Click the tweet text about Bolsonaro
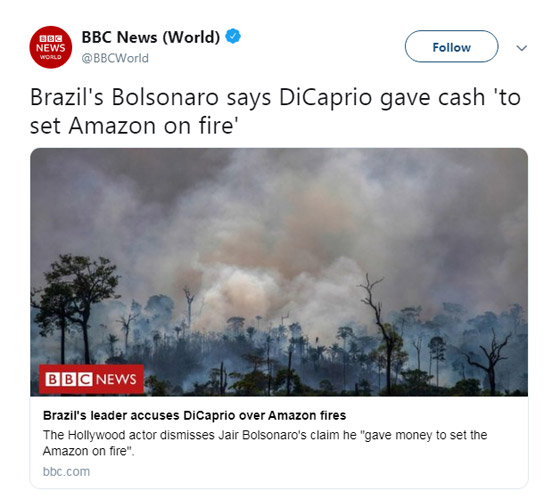 click(x=275, y=111)
